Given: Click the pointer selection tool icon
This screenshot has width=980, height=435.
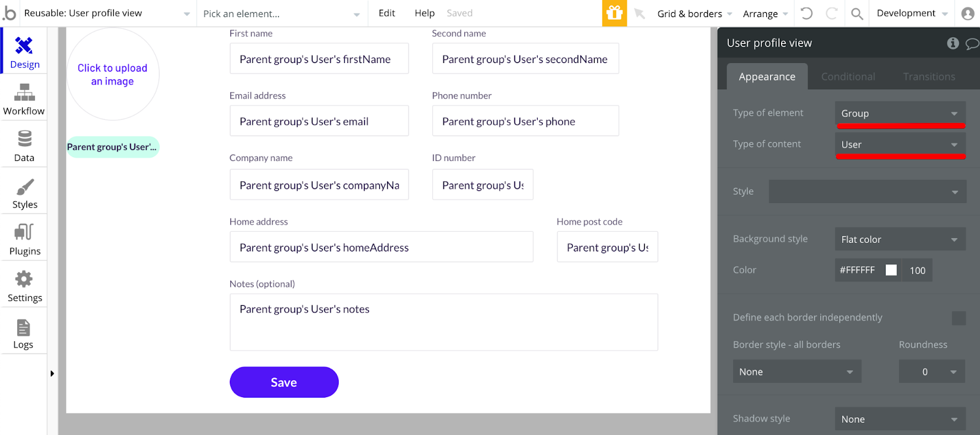Looking at the screenshot, I should (639, 13).
